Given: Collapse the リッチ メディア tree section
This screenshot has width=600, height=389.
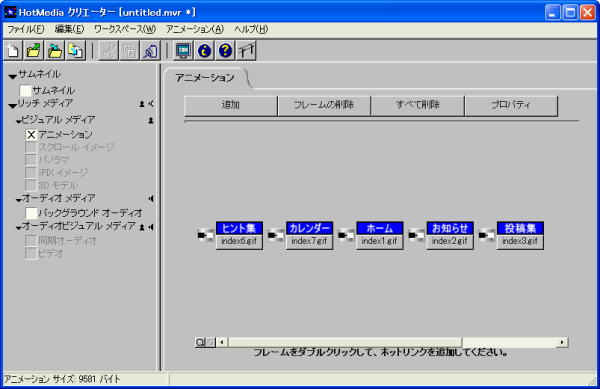Looking at the screenshot, I should click(x=13, y=106).
